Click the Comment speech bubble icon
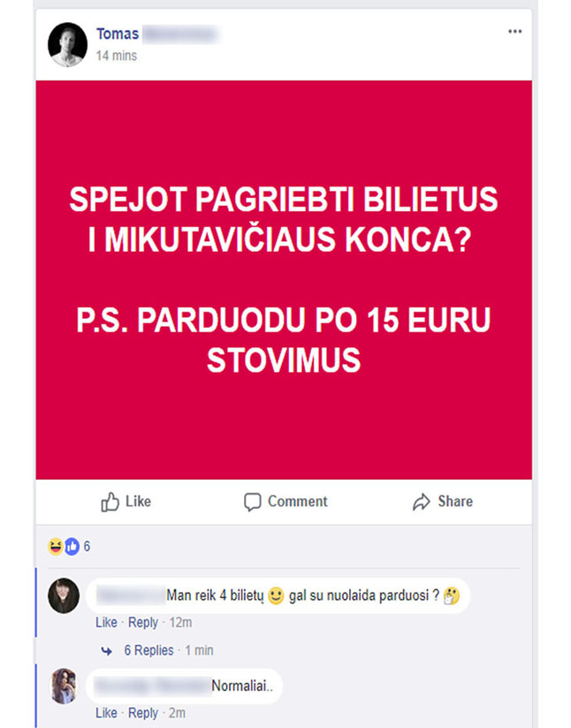 coord(253,502)
